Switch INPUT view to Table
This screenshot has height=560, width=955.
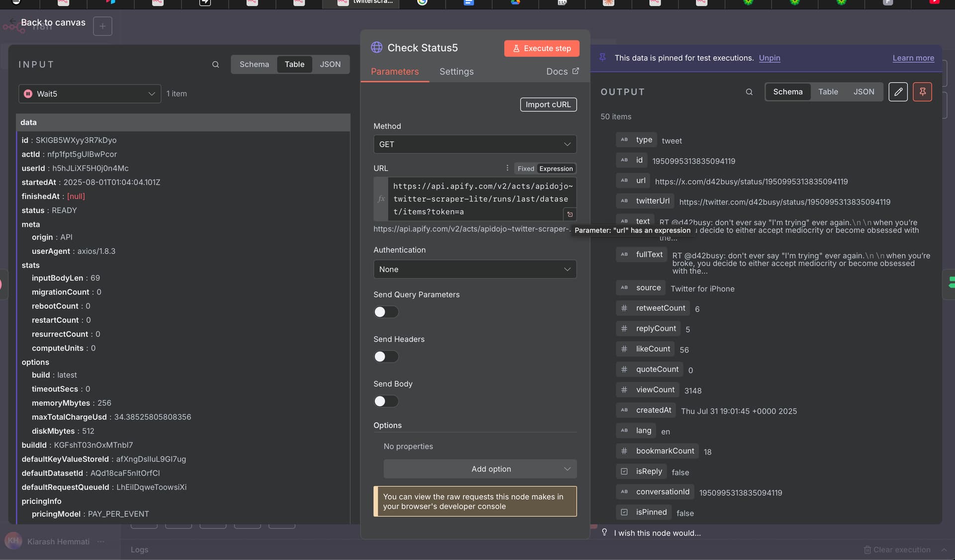tap(294, 65)
